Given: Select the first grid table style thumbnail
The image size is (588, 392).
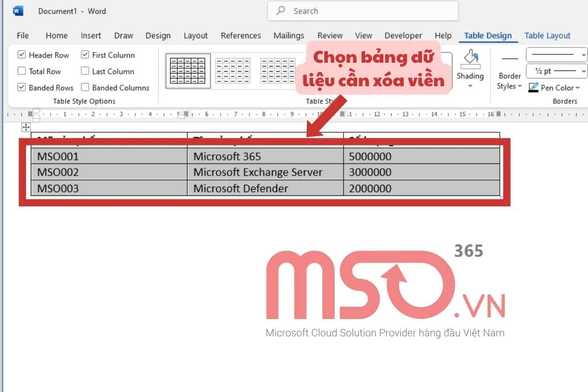Looking at the screenshot, I should tap(188, 71).
